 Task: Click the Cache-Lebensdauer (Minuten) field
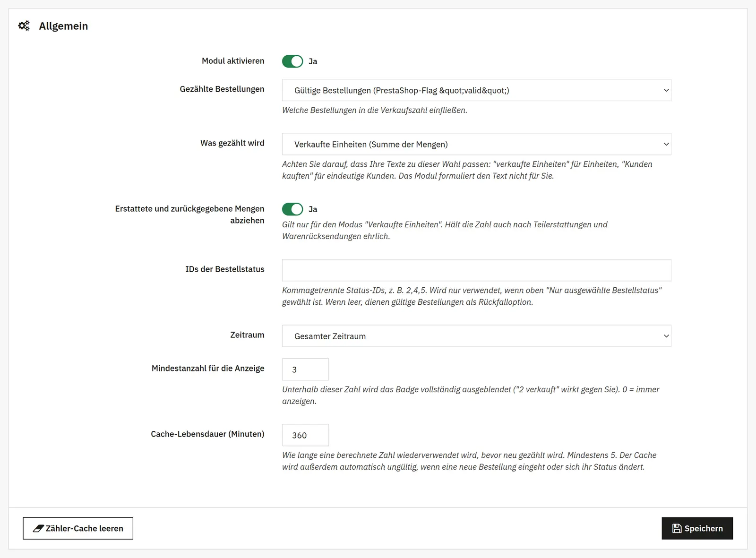[305, 435]
